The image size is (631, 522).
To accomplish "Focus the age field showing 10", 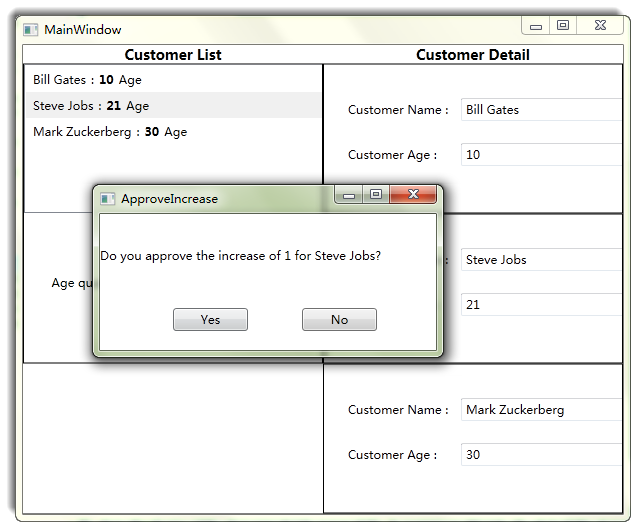I will 542,155.
